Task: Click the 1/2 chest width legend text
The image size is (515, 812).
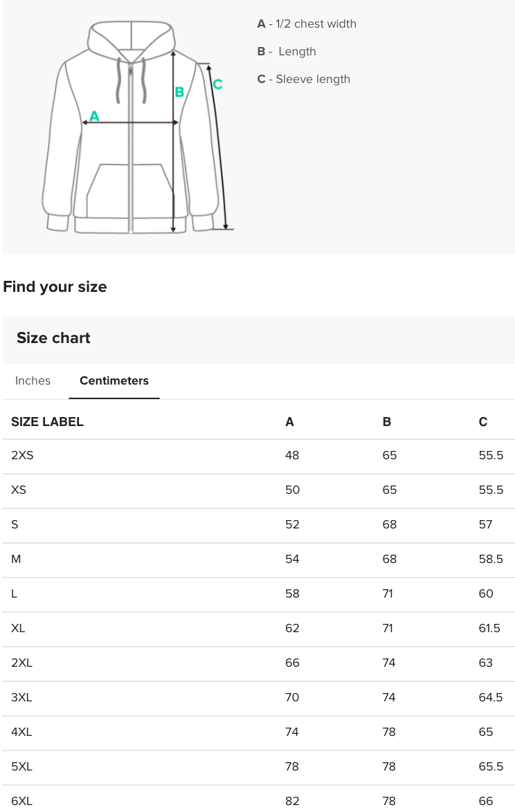Action: click(x=316, y=24)
